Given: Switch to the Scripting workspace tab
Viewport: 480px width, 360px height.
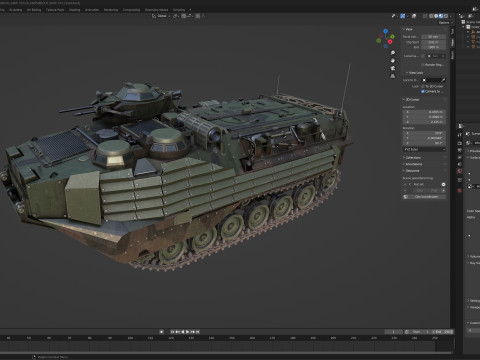Looking at the screenshot, I should [x=179, y=10].
